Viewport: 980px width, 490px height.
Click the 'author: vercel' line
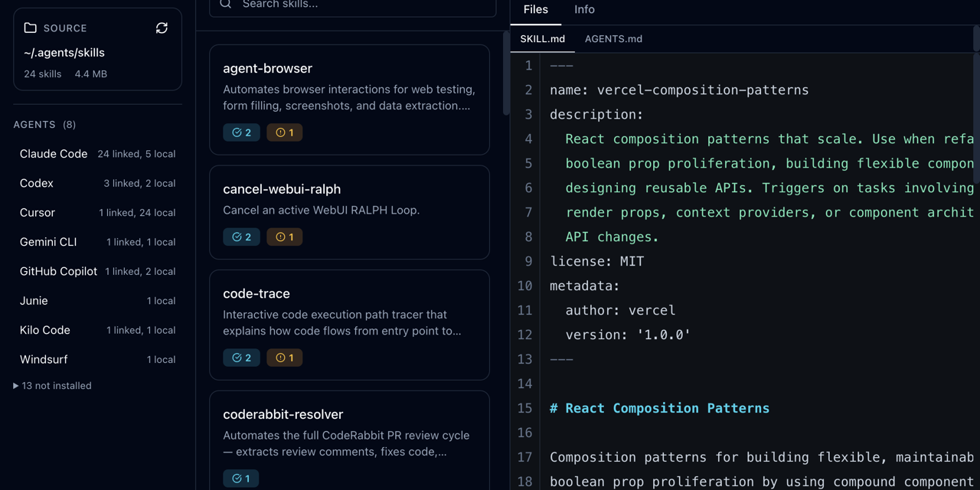point(620,311)
